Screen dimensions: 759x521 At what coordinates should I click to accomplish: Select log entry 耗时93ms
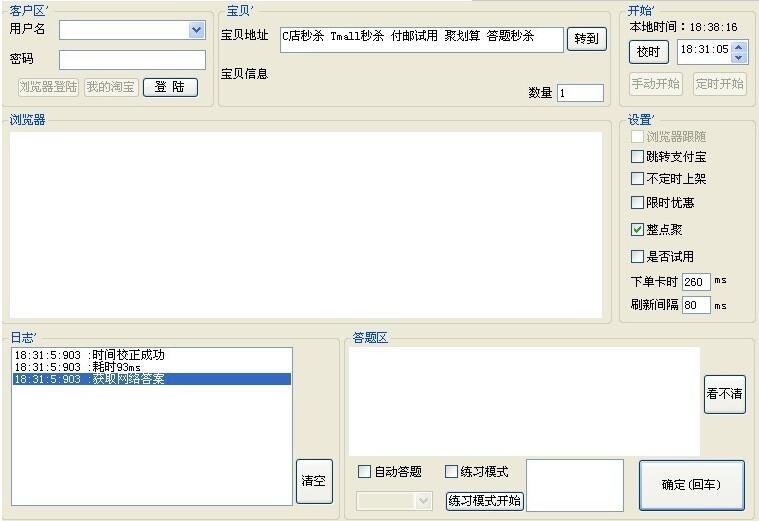(x=152, y=367)
